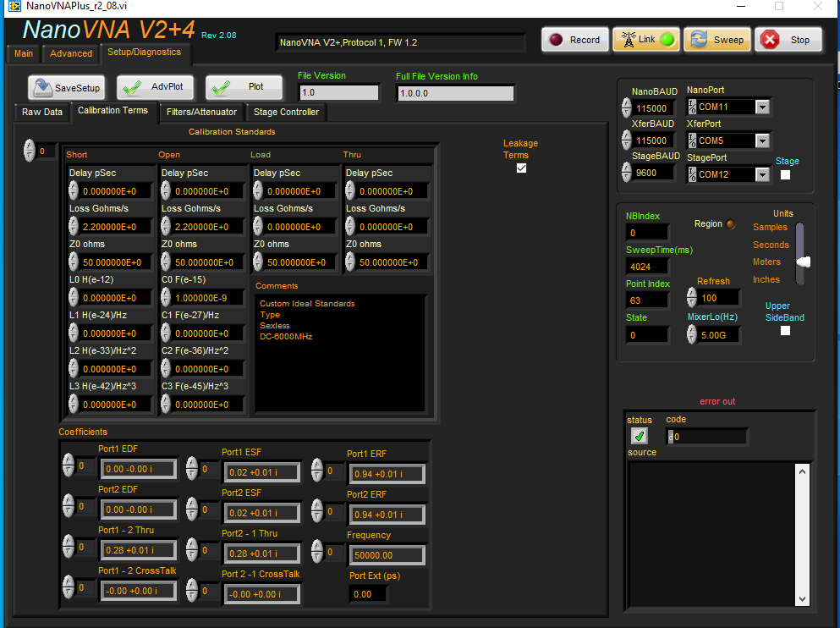This screenshot has width=840, height=628.
Task: Click the Calibration Standards index stepper
Action: (x=29, y=151)
